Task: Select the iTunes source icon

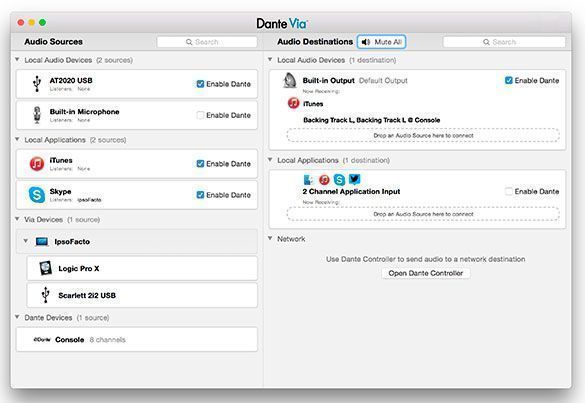Action: point(37,163)
